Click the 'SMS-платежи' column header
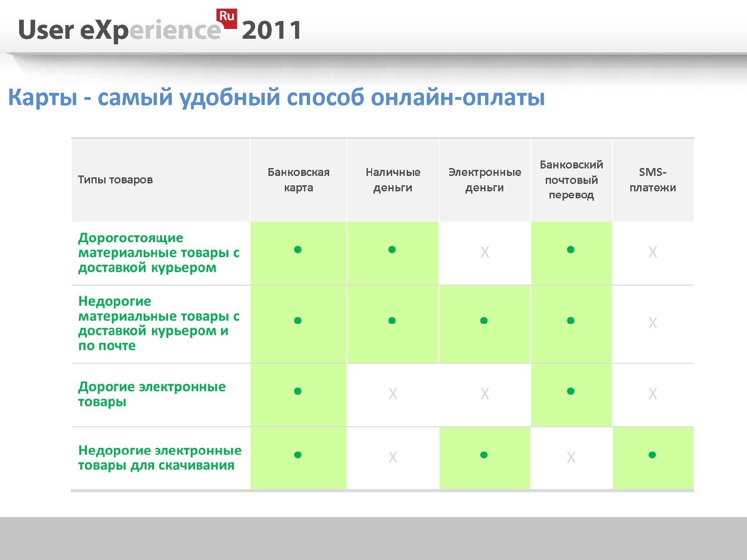 tap(653, 180)
